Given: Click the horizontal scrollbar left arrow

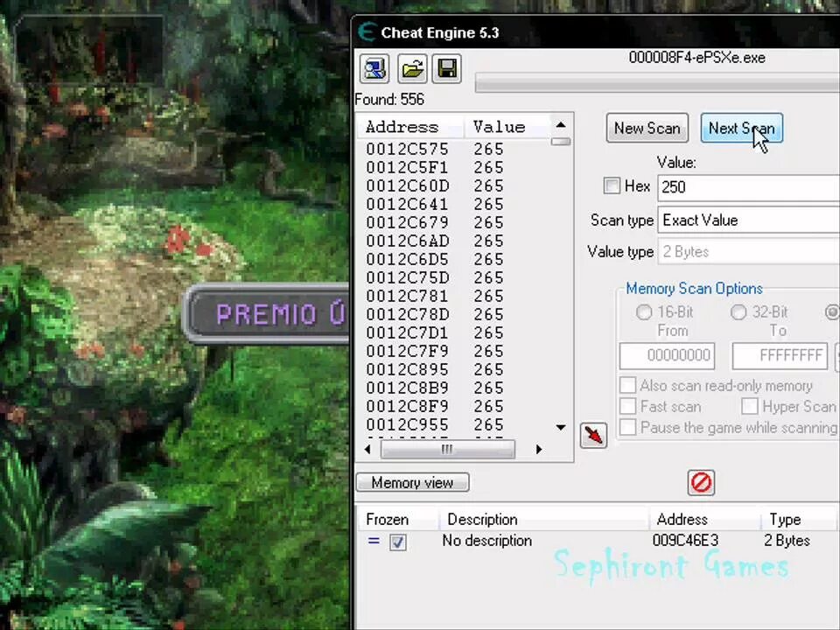Looking at the screenshot, I should pyautogui.click(x=367, y=449).
